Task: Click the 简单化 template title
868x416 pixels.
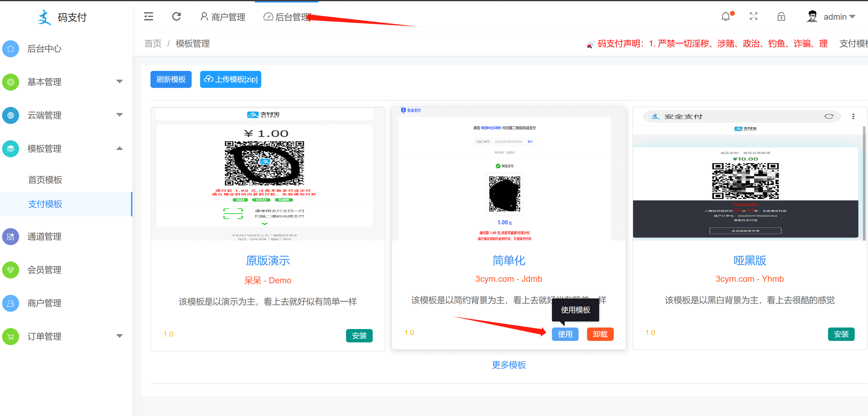Action: [509, 261]
